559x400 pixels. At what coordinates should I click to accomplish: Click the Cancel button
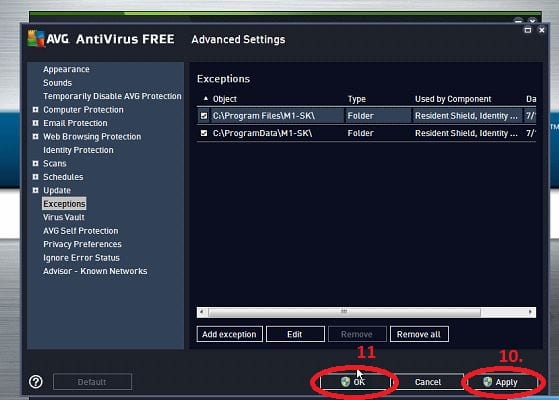[x=428, y=382]
